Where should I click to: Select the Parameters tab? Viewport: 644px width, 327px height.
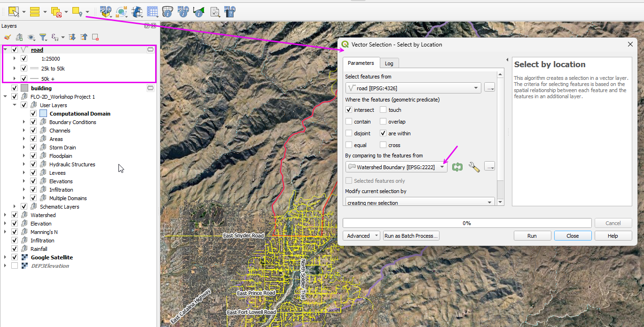361,63
